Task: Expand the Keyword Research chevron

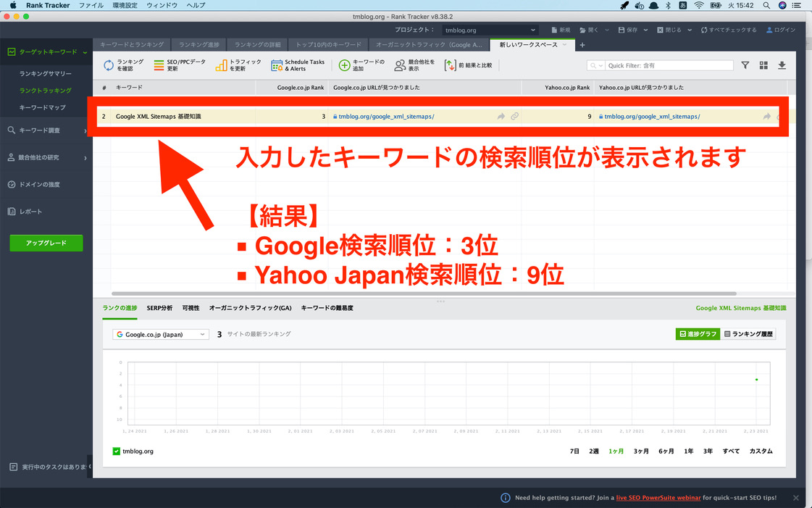Action: [x=85, y=130]
